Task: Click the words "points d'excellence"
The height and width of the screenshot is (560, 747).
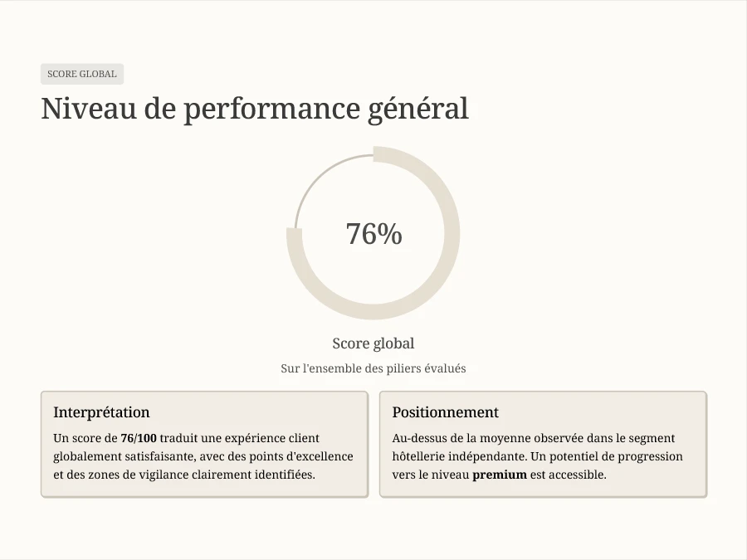Action: point(302,456)
